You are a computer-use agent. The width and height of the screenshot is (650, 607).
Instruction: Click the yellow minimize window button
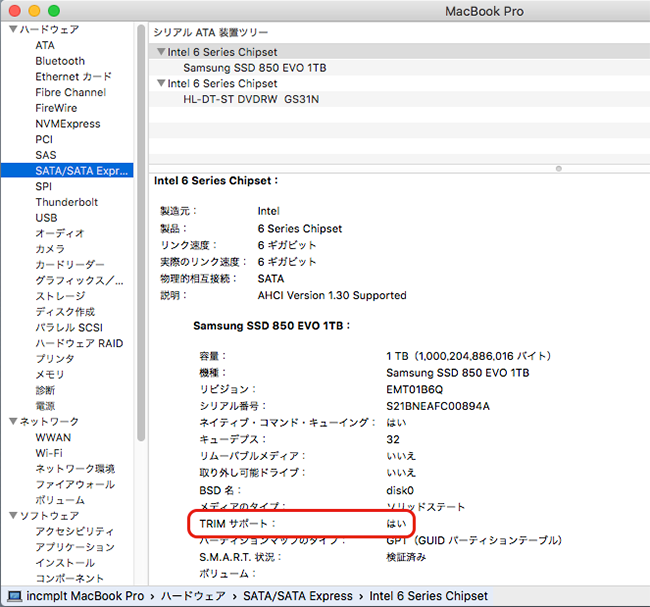[x=34, y=11]
